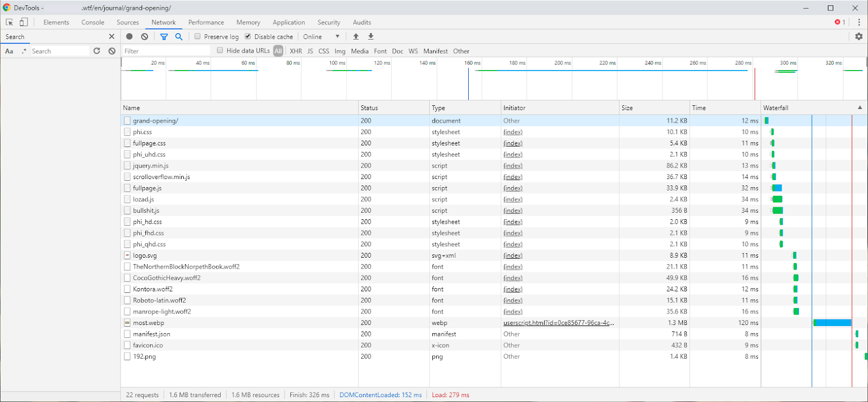Click the Filter text input field
The width and height of the screenshot is (868, 402).
tap(165, 51)
